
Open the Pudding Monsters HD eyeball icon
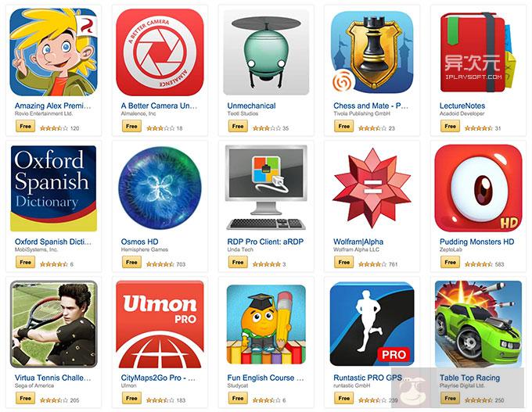point(478,188)
